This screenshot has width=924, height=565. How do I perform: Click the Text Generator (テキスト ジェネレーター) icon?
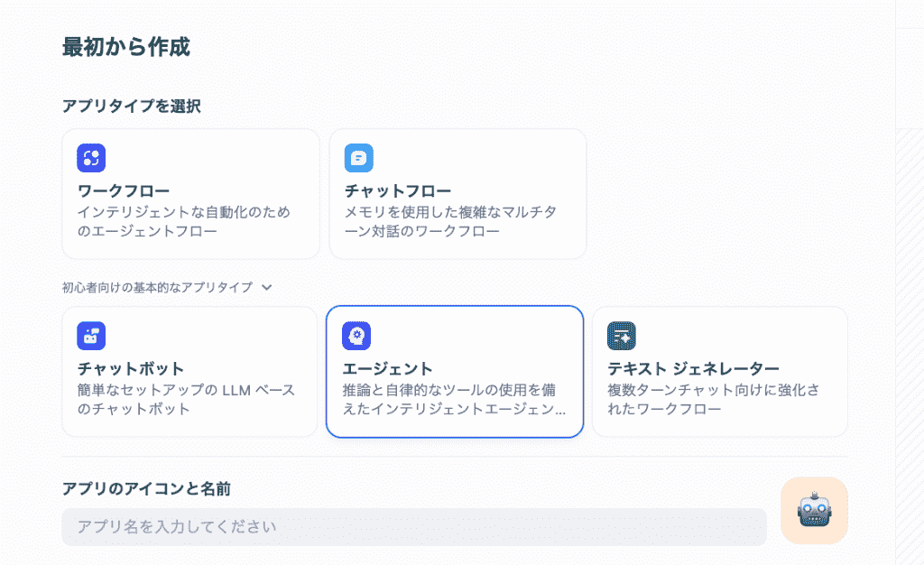(622, 336)
